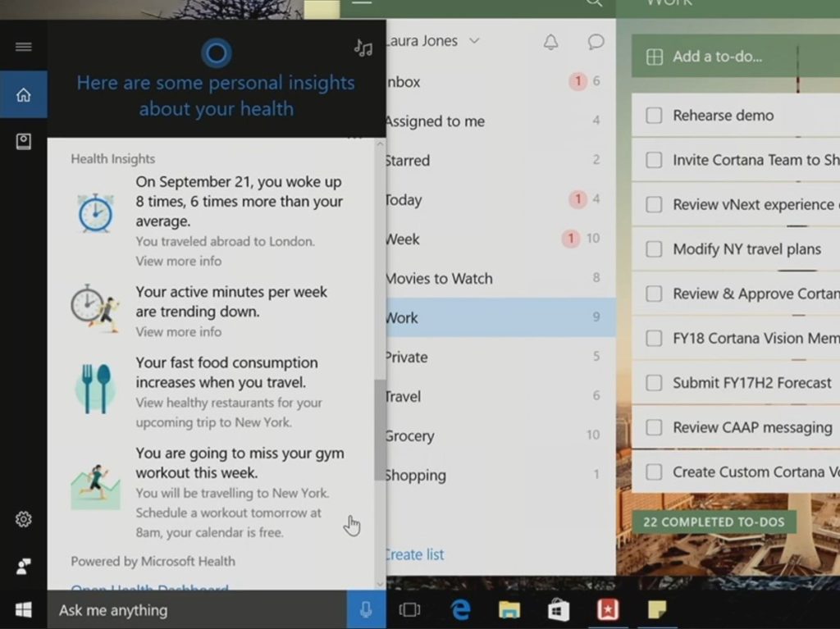Click the Cortana panel vertical scrollbar
The width and height of the screenshot is (840, 629).
379,430
